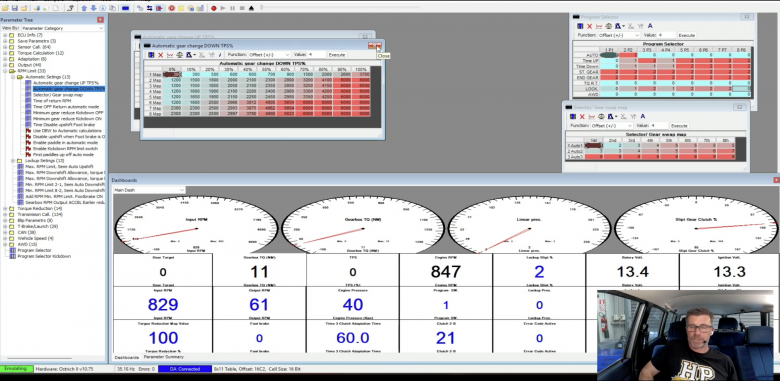Click the red X icon in DOWN TPS% window
Viewport: 780px width, 381px height.
coord(160,55)
